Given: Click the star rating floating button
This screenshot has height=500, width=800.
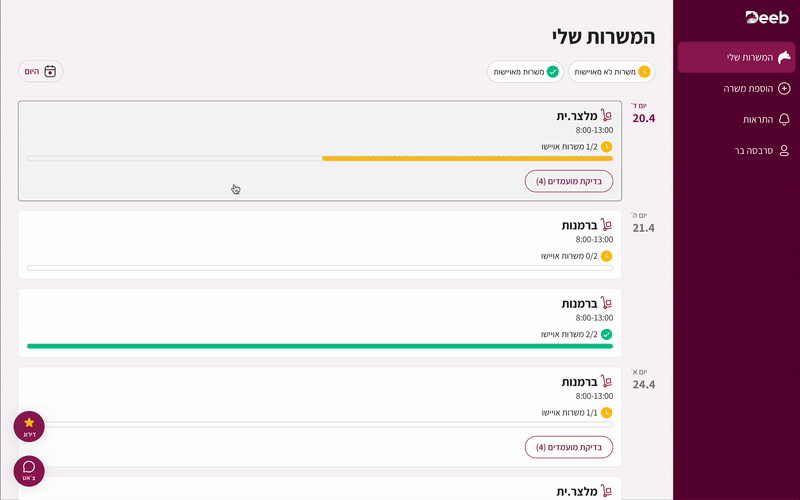Looking at the screenshot, I should 29,427.
